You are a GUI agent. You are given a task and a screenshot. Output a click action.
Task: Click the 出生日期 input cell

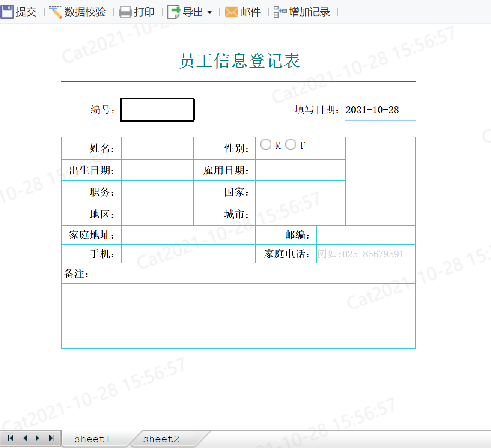point(158,170)
